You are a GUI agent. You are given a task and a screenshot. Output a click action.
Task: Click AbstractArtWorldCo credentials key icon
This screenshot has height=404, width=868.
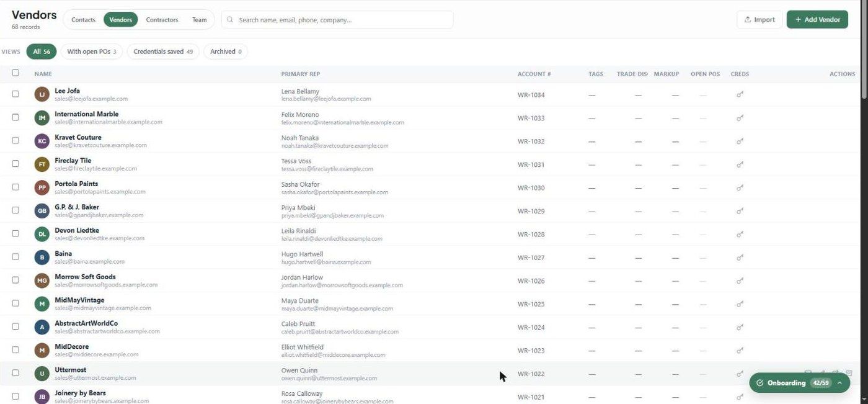(740, 327)
